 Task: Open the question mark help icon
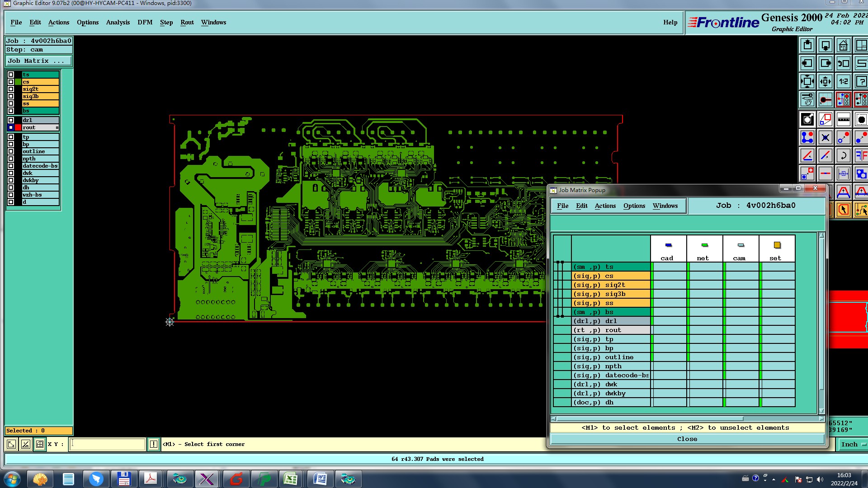(x=861, y=82)
